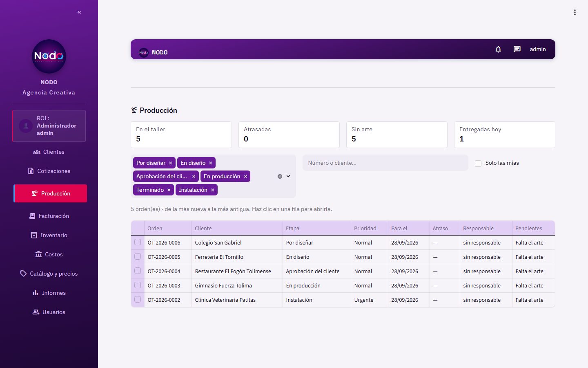
Task: Open Cotizaciones section
Action: tap(49, 171)
